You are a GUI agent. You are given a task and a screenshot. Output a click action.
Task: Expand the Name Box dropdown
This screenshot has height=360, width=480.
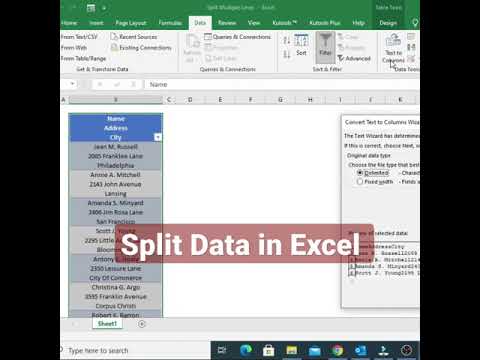[x=72, y=84]
